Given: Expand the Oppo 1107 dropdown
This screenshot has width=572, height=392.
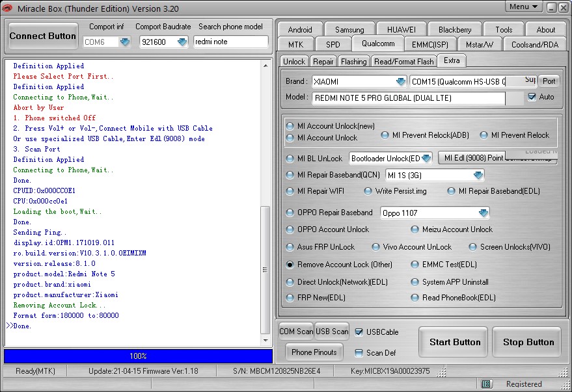Looking at the screenshot, I should (483, 213).
